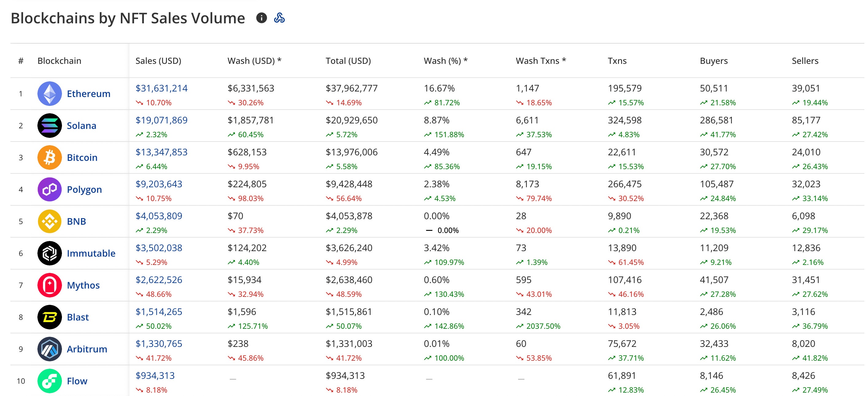Click the Blast logo icon
The image size is (868, 396).
coord(49,317)
